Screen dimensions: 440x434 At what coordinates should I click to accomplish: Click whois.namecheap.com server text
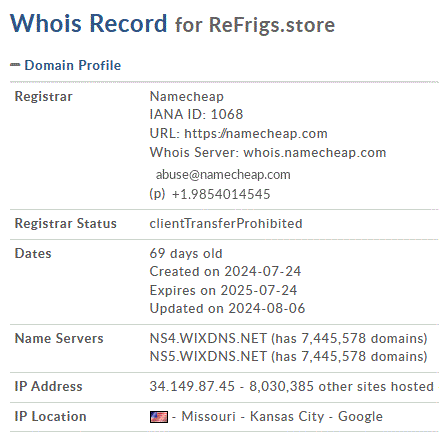(315, 153)
